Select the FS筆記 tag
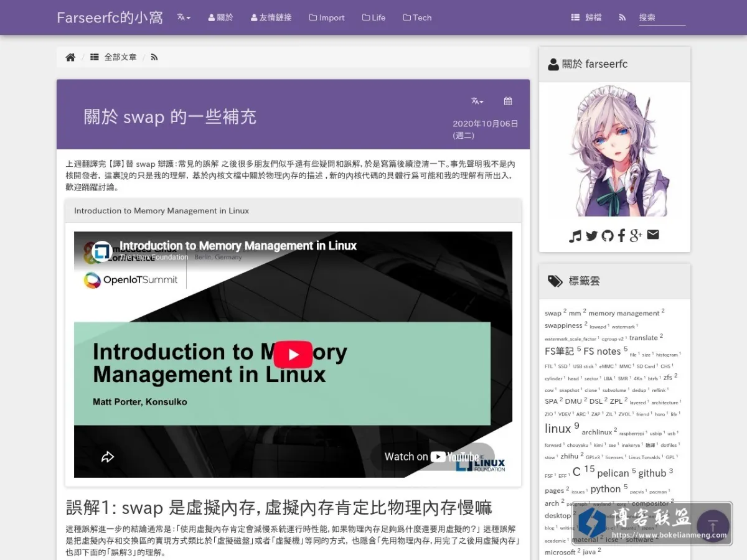 (560, 352)
